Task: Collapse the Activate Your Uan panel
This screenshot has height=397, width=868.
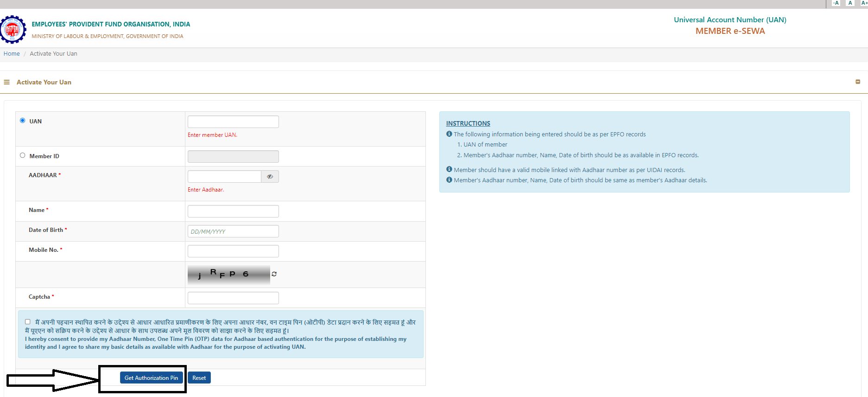Action: (x=858, y=82)
